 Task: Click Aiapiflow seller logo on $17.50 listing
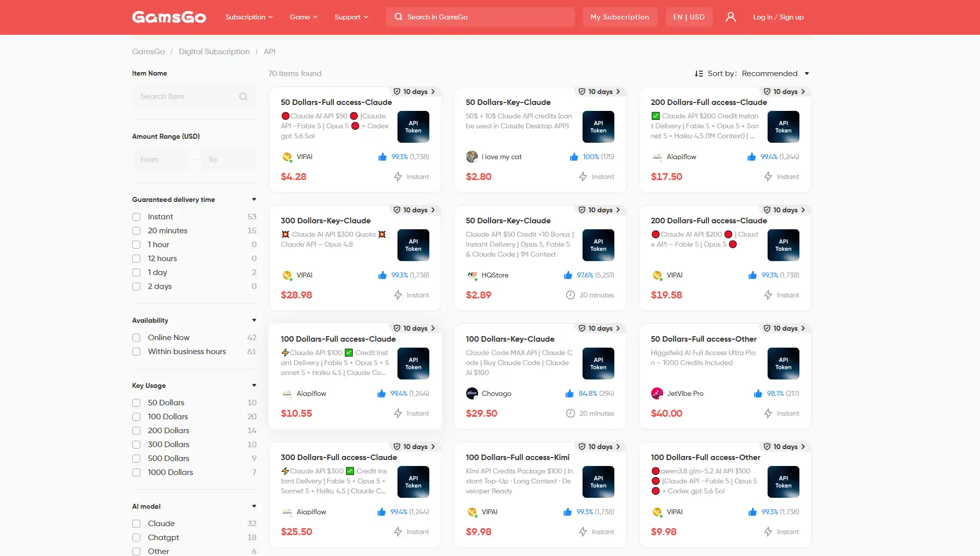[x=657, y=157]
